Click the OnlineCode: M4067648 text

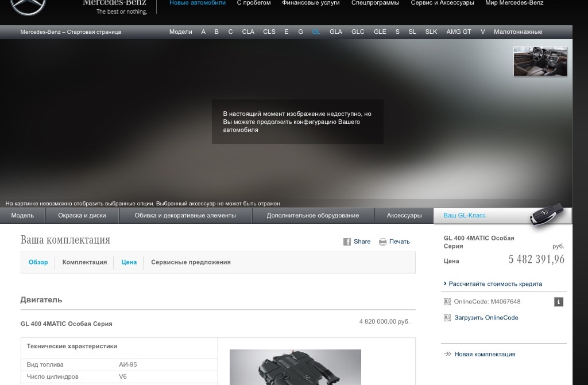point(487,301)
